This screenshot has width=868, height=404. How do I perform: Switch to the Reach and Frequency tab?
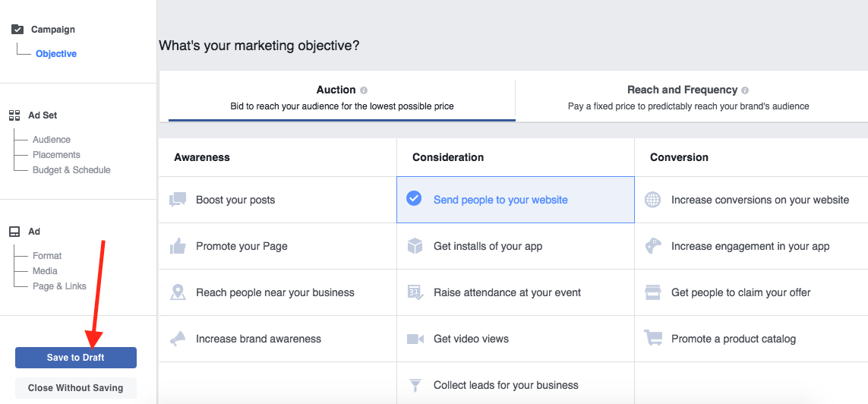[x=688, y=98]
